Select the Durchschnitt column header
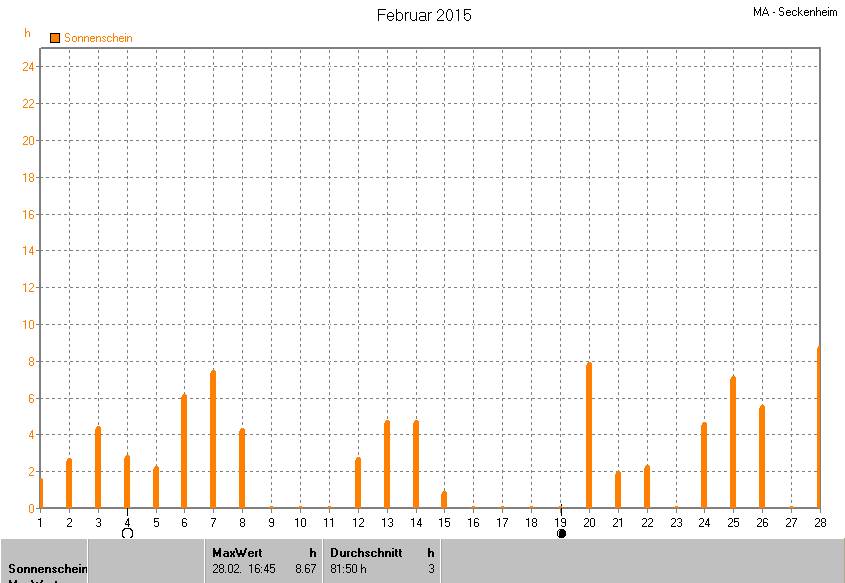Image resolution: width=845 pixels, height=583 pixels. (x=365, y=552)
